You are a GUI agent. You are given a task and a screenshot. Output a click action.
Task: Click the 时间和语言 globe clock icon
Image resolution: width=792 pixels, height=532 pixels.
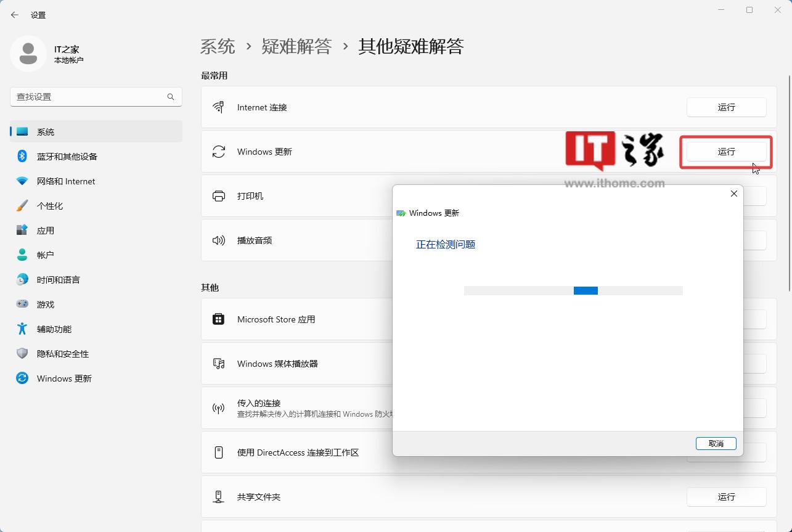pyautogui.click(x=22, y=280)
